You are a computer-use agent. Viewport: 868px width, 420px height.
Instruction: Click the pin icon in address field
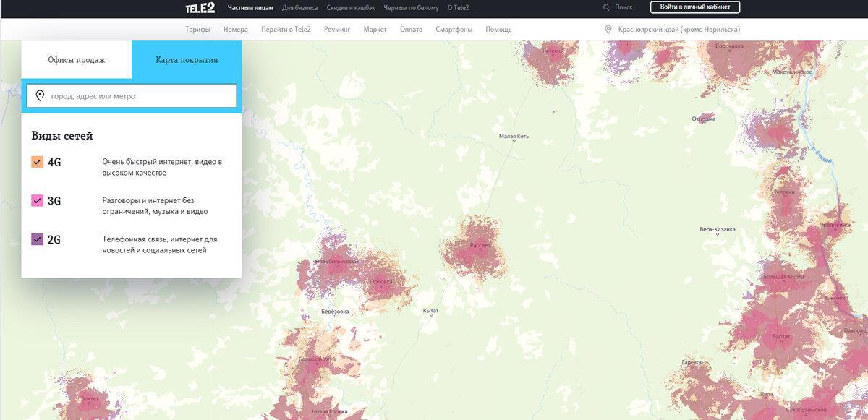[x=39, y=95]
